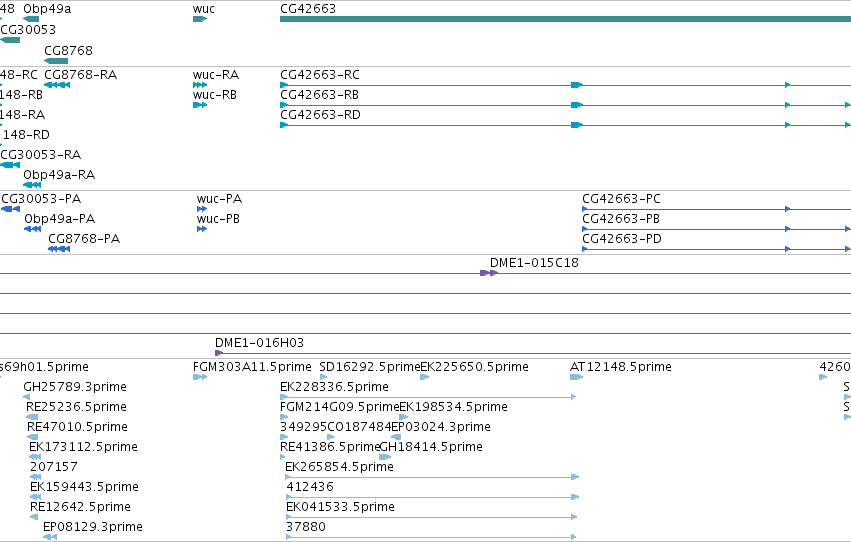Select the wuc-RA transcript glyph
Viewport: 851px width, 542px height.
(x=200, y=85)
